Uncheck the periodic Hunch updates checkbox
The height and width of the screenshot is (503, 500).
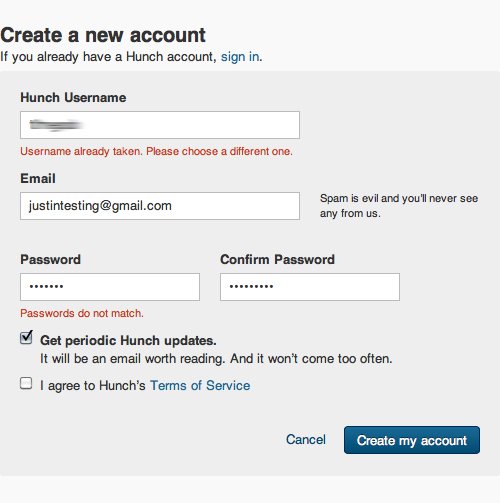pyautogui.click(x=26, y=337)
